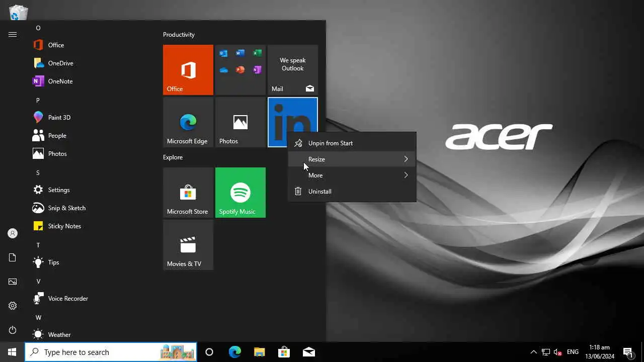This screenshot has width=644, height=362.
Task: Jump to letter O section header
Action: point(38,28)
